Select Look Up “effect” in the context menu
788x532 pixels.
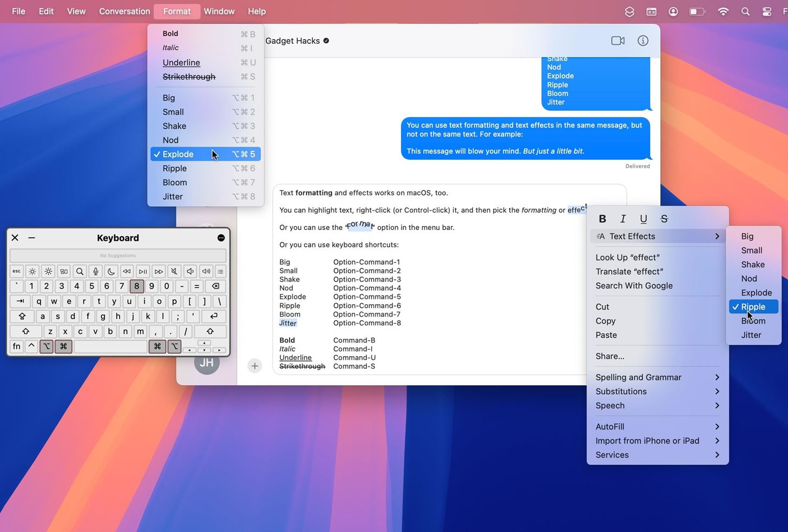click(x=658, y=258)
